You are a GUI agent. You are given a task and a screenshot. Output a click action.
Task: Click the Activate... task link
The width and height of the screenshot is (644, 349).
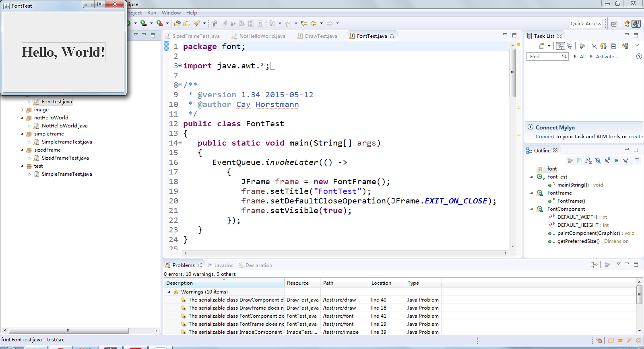(607, 57)
